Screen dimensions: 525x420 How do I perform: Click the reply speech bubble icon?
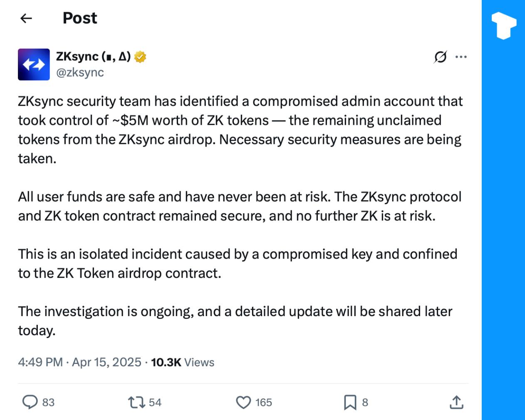tap(30, 402)
